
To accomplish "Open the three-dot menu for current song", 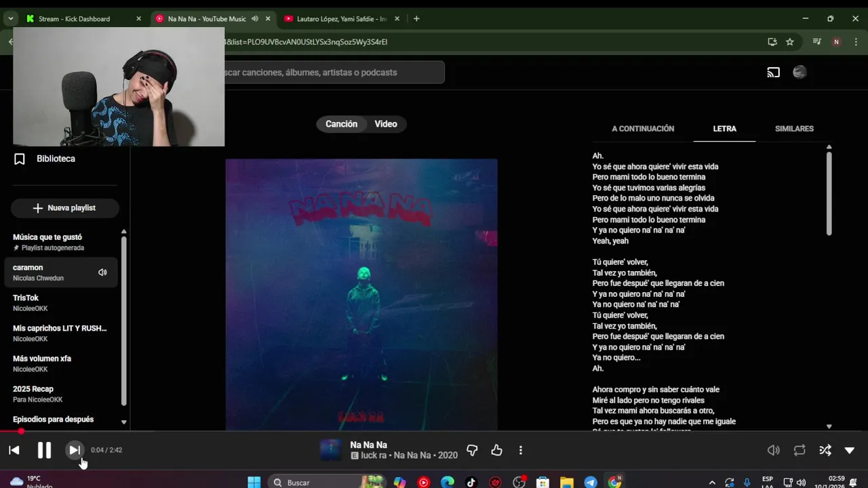I will [x=521, y=450].
